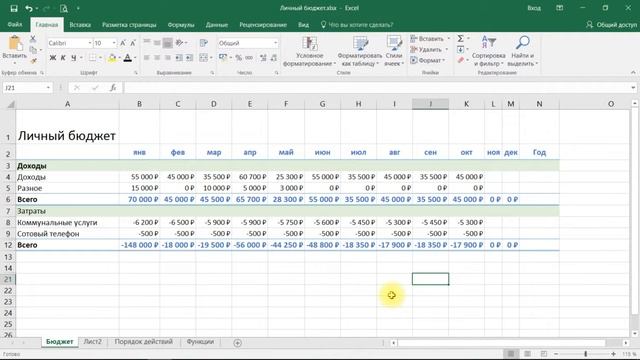Open the font size dropdown showing 10

coord(114,43)
